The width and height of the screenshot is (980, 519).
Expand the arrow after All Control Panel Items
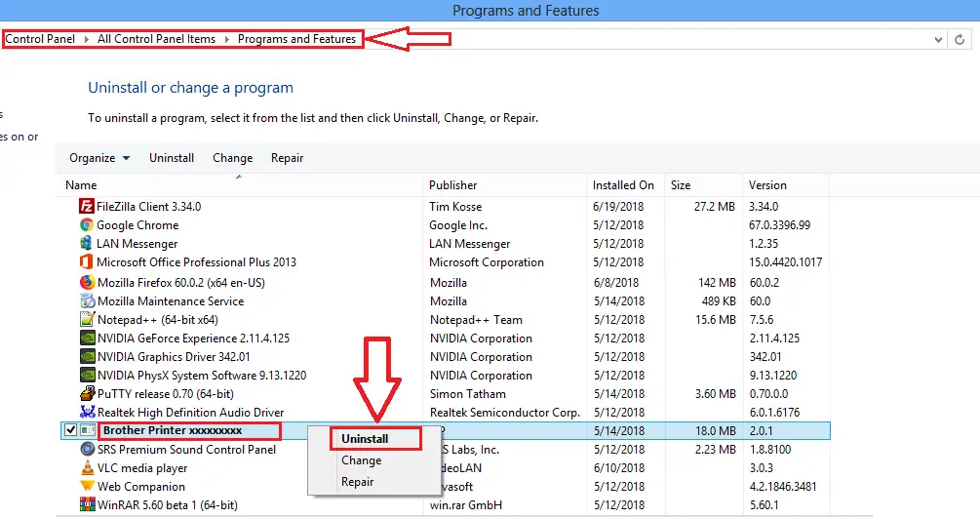pos(226,39)
